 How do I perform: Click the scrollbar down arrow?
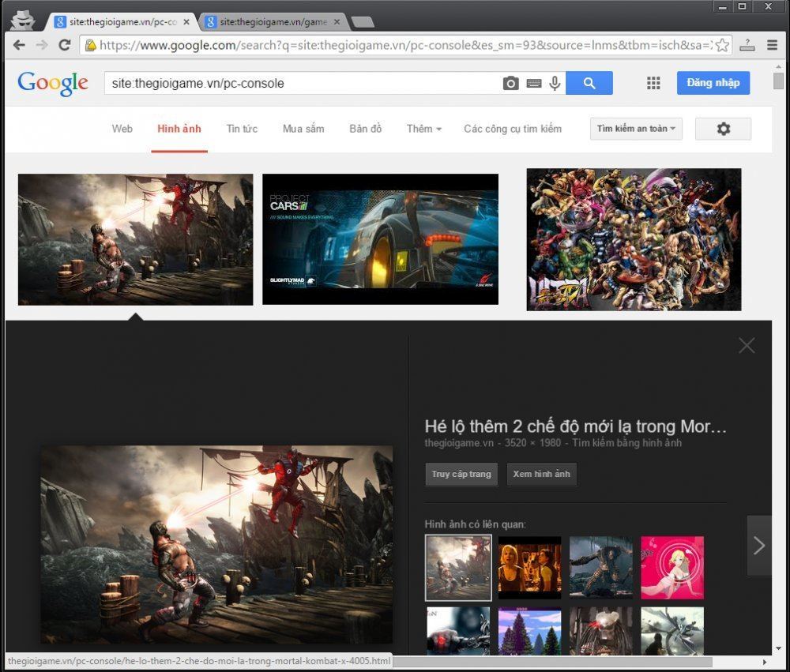779,649
